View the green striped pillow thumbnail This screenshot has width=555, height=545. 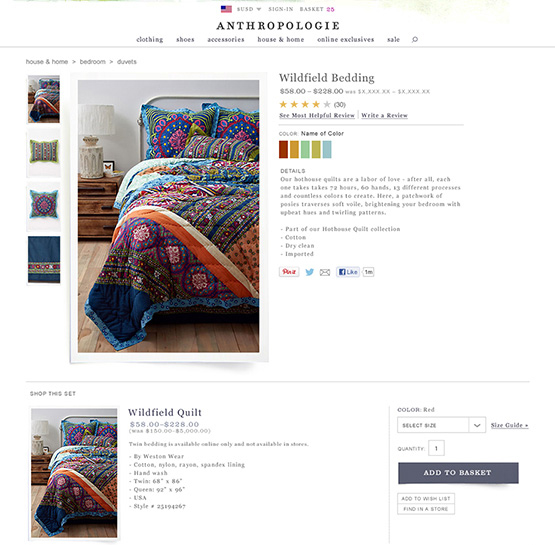(x=44, y=153)
